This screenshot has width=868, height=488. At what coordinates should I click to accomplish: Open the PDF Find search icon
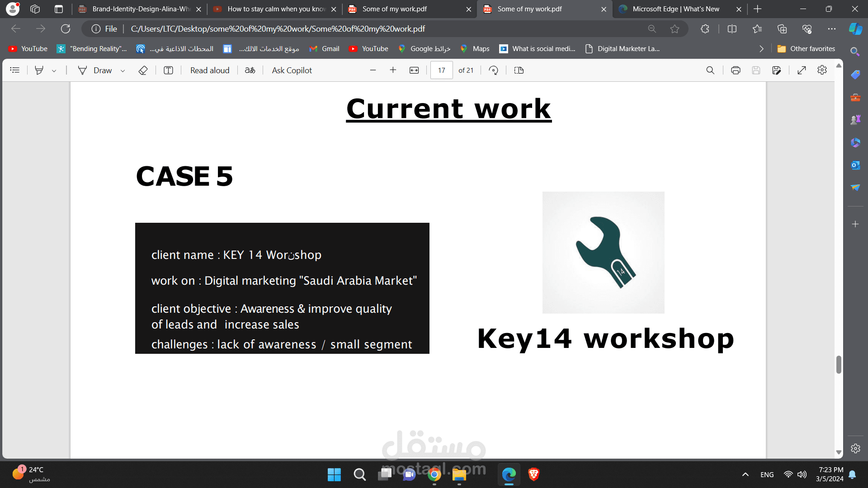[710, 70]
